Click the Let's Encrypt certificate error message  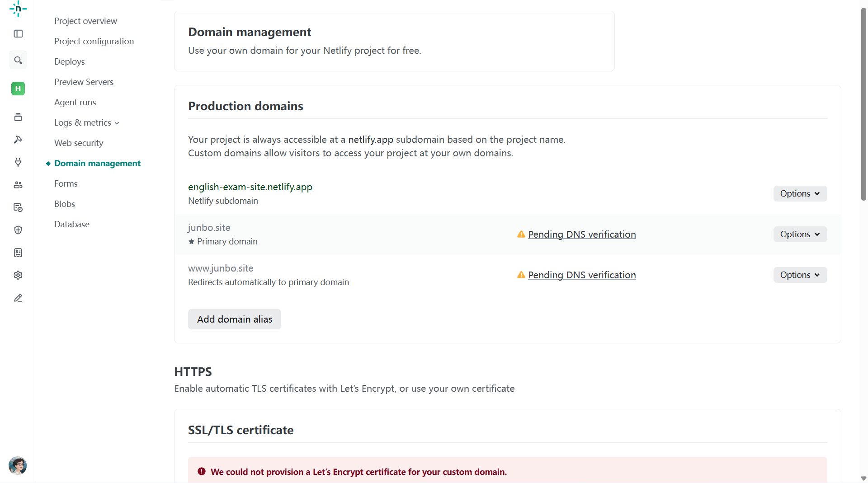(359, 472)
